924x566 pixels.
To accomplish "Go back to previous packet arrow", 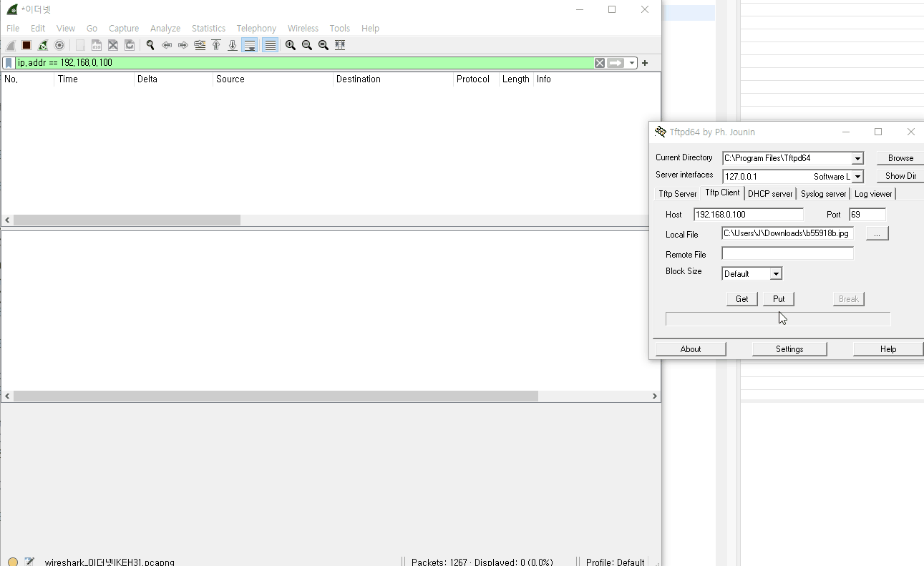I will point(167,45).
